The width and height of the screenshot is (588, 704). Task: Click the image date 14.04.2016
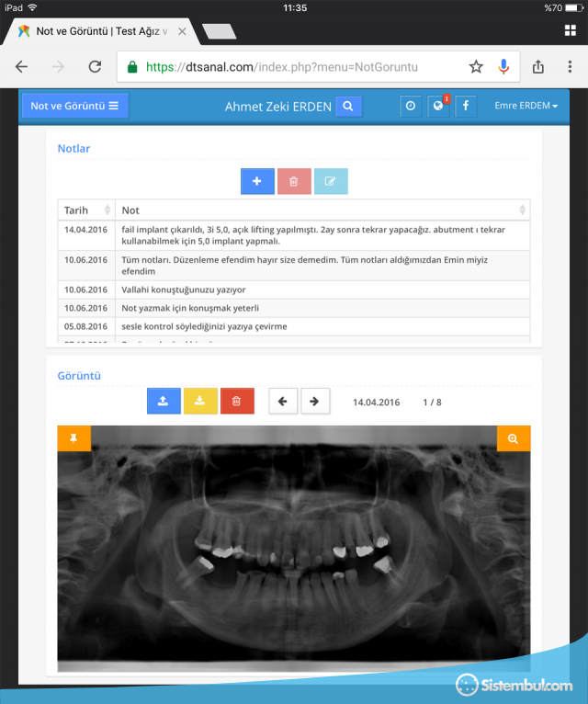[376, 403]
